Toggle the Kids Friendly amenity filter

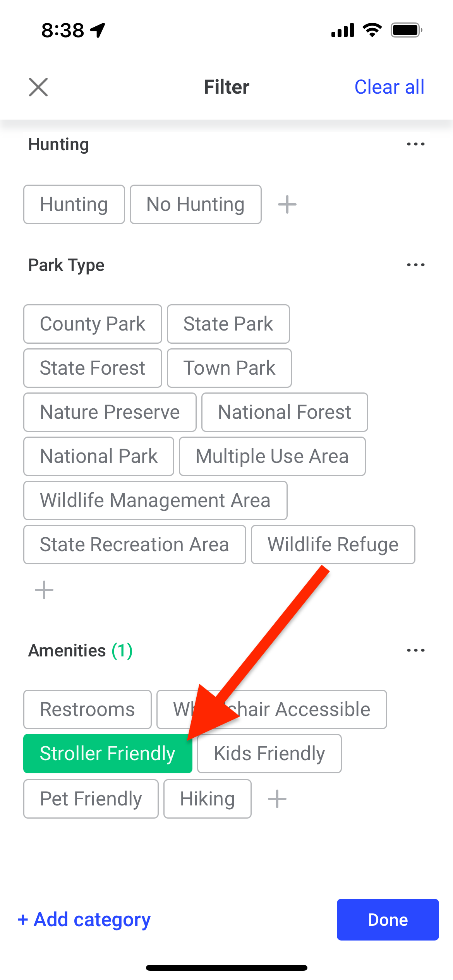(269, 754)
